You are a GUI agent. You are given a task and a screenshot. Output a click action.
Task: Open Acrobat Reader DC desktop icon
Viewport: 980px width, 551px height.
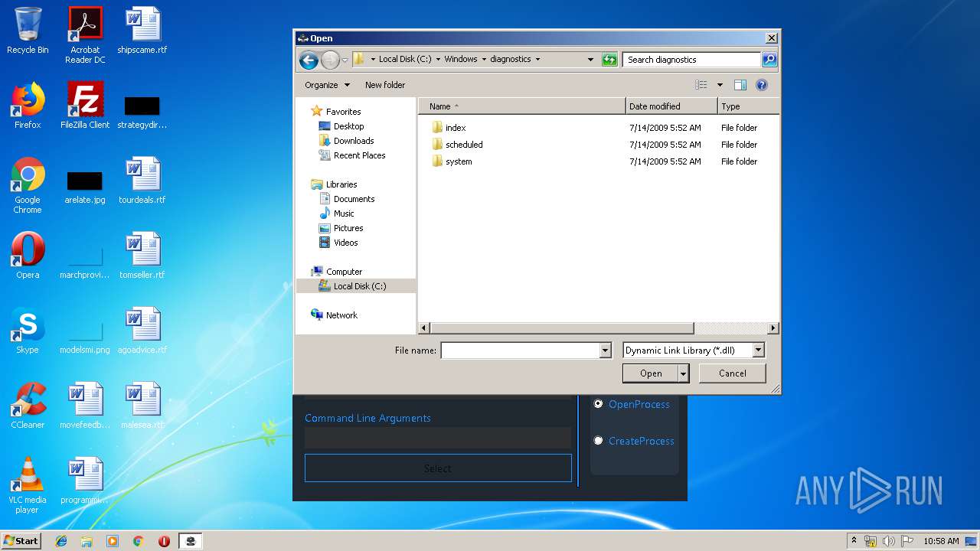[x=85, y=35]
